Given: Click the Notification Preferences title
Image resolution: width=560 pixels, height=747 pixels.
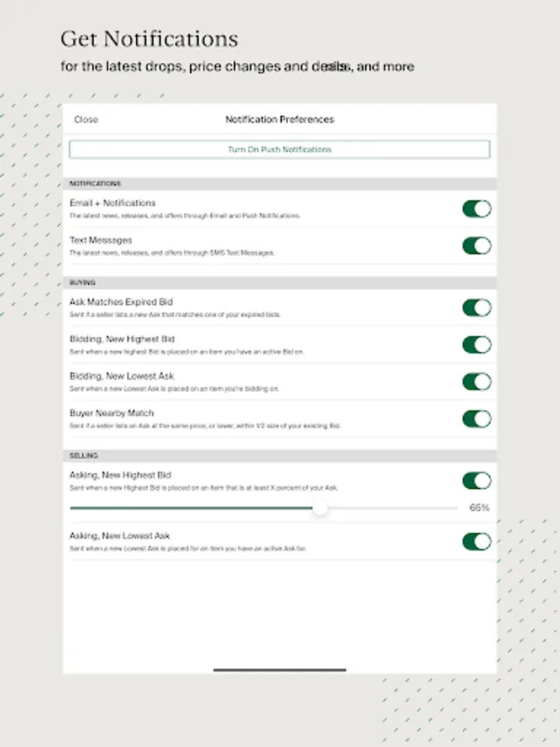Looking at the screenshot, I should tap(280, 120).
